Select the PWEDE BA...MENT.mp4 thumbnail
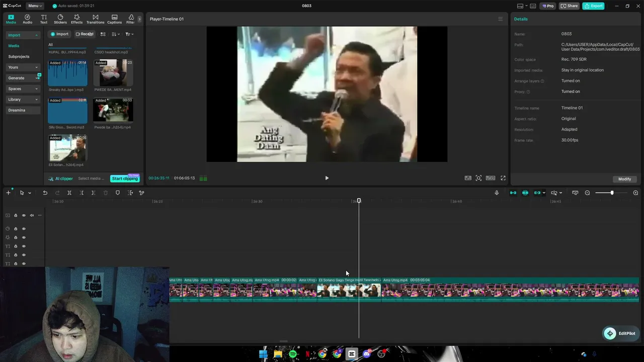Viewport: 644px width, 362px height. pos(113,73)
